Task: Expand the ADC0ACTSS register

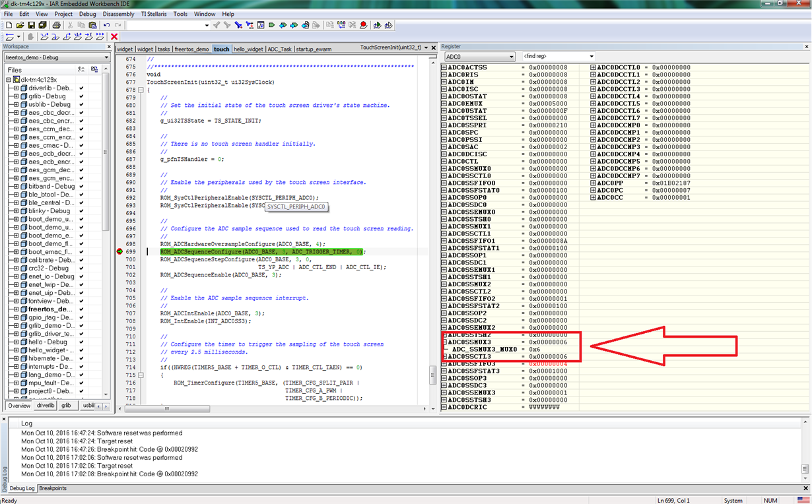Action: click(444, 67)
